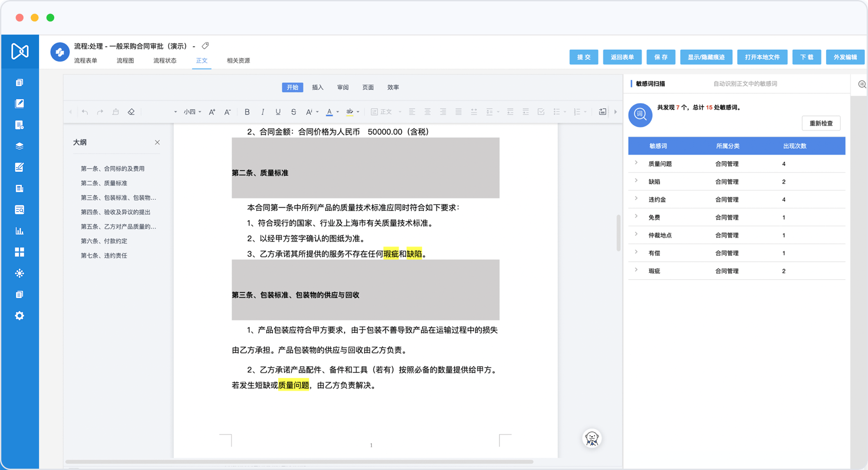Viewport: 868px width, 470px height.
Task: Expand the 质量问题 sensitive word row
Action: click(x=636, y=163)
